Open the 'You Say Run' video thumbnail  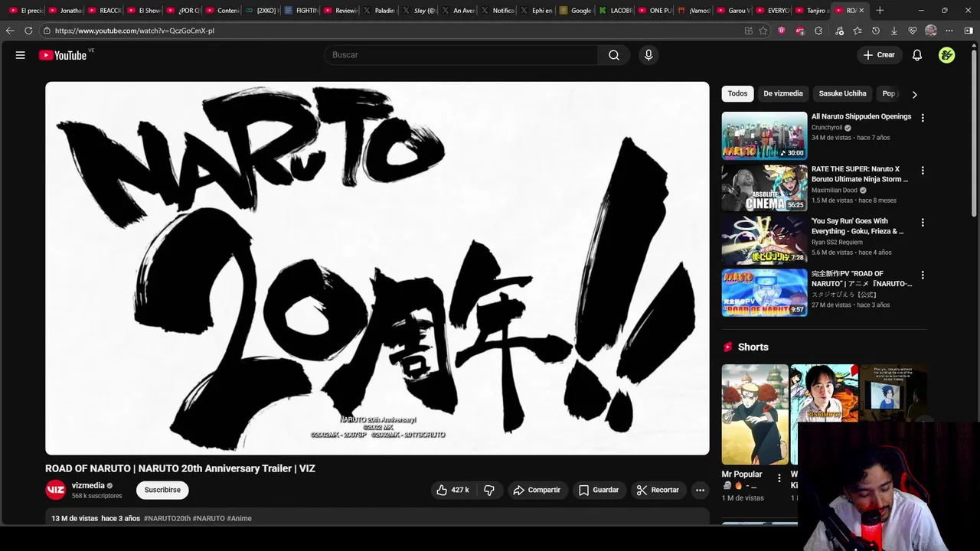[x=764, y=240]
